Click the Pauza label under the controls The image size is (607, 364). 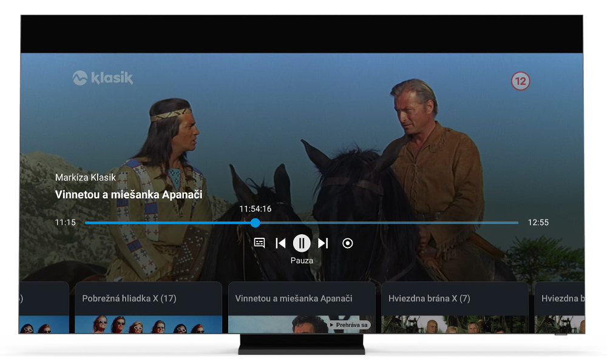302,261
